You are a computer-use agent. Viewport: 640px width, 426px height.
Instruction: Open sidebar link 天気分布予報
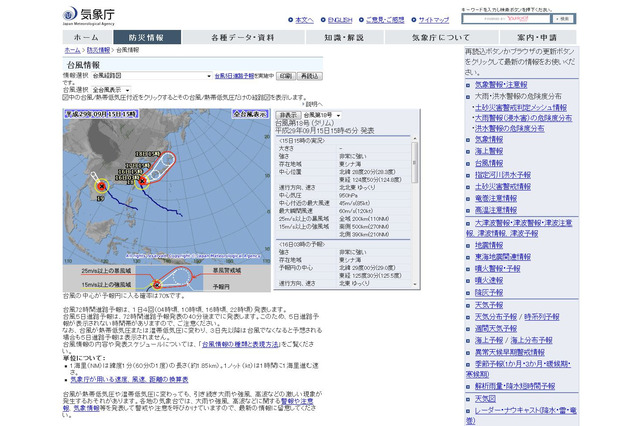pos(496,317)
